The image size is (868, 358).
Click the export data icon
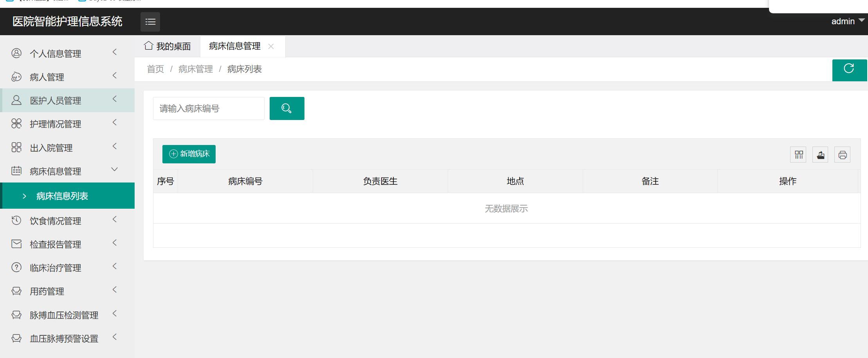[x=820, y=154]
